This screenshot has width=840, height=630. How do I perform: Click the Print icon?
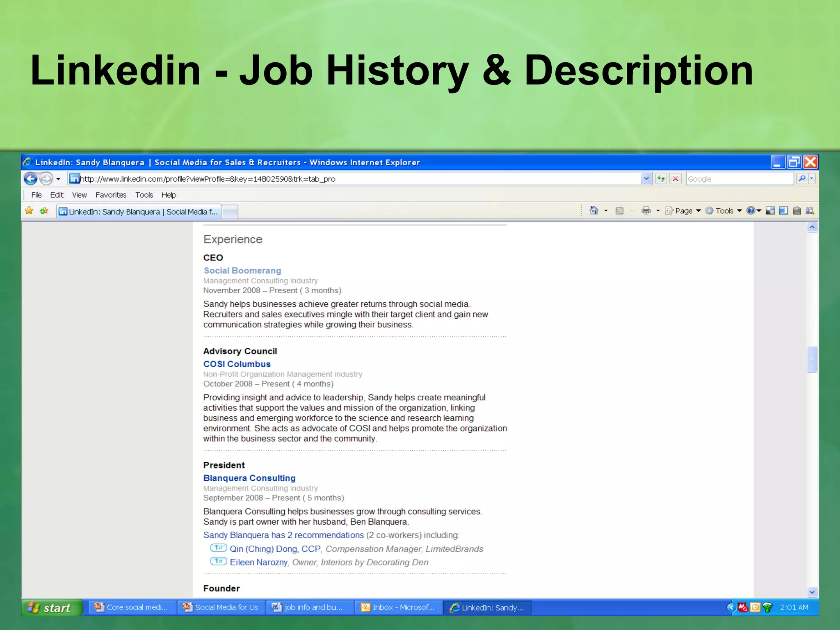646,211
